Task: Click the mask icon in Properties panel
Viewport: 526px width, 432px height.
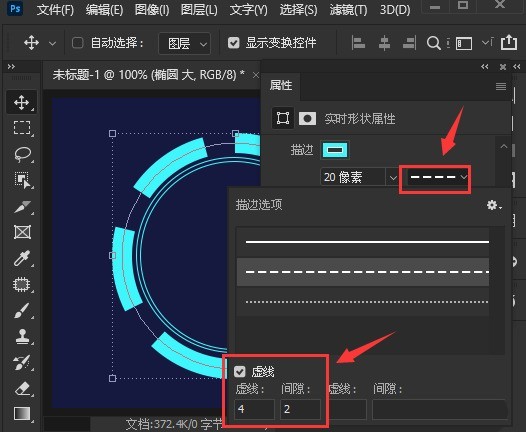Action: (307, 118)
